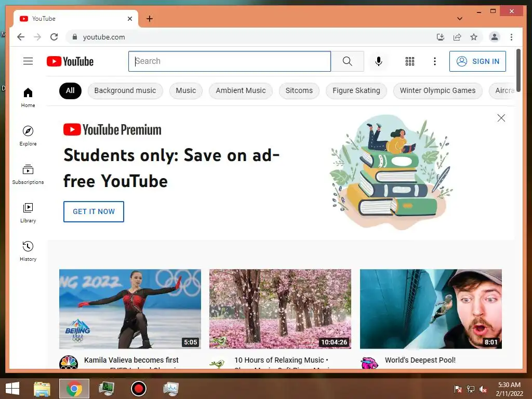
Task: Dismiss the YouTube Premium banner
Action: point(501,118)
